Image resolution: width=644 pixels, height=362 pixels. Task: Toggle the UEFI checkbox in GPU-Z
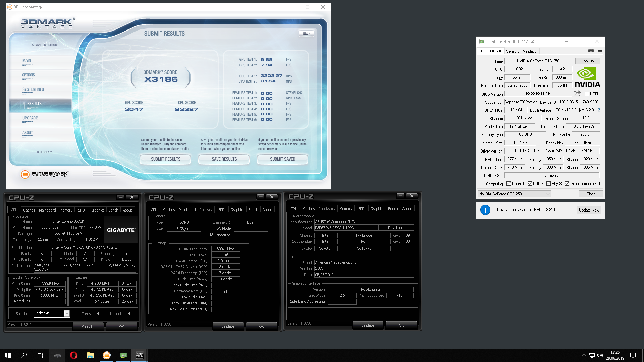click(x=587, y=94)
